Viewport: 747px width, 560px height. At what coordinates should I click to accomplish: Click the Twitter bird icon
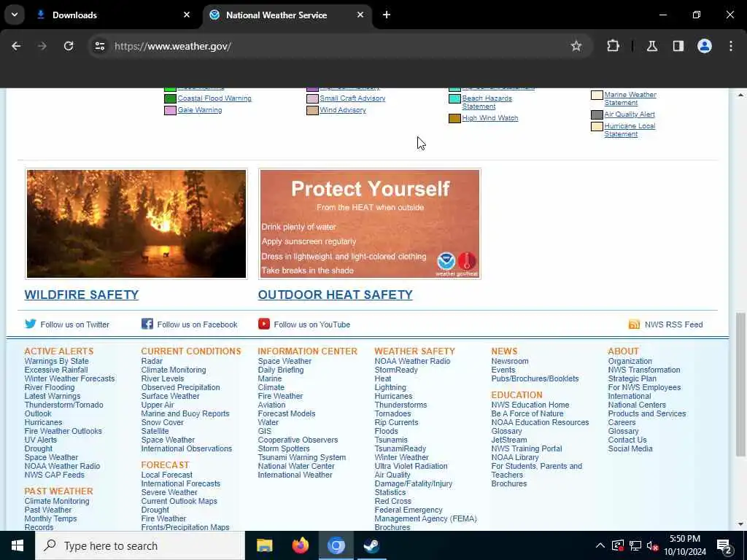31,324
